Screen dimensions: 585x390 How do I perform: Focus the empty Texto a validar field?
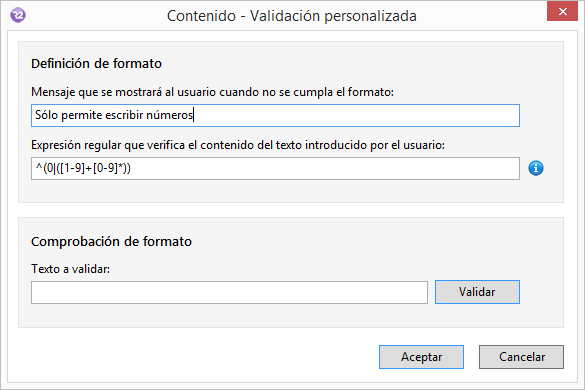point(229,293)
